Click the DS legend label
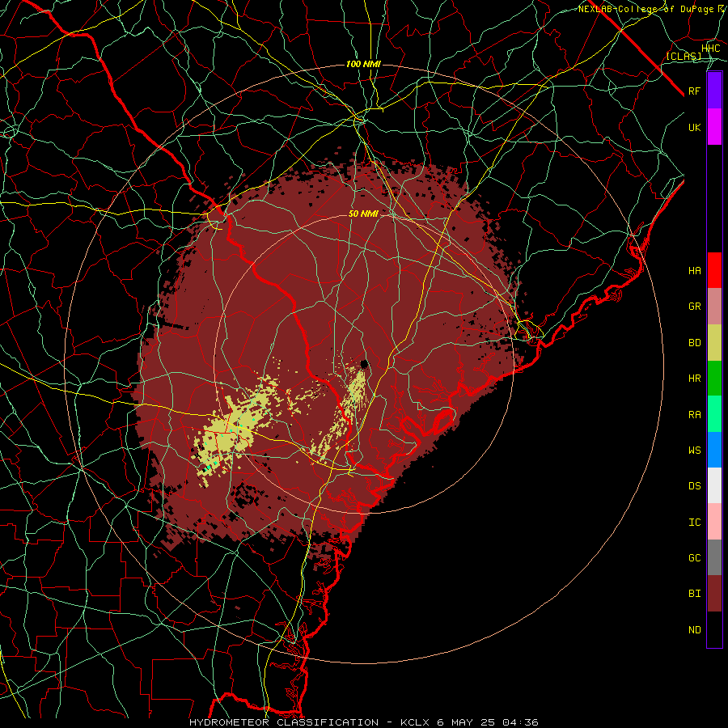Viewport: 728px width, 728px height. pos(695,486)
